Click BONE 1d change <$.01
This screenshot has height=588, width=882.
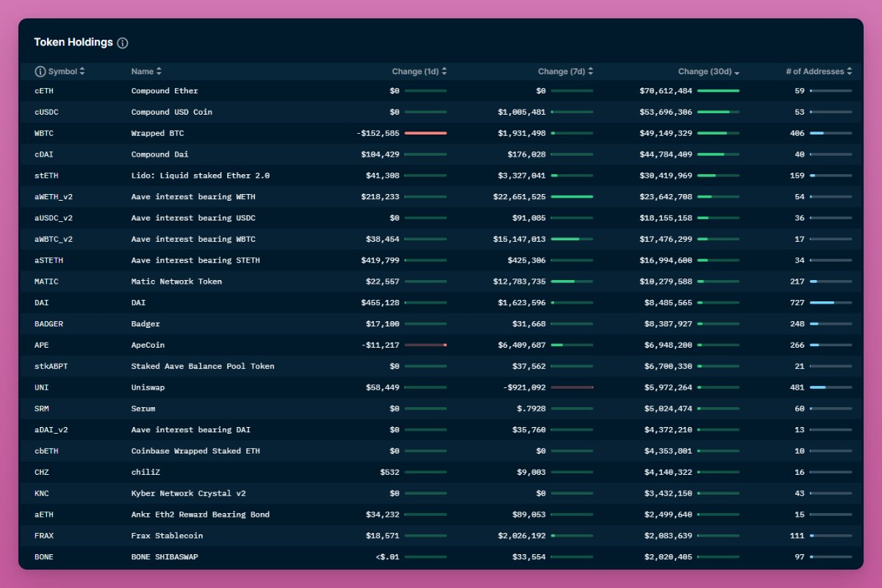[x=387, y=557]
